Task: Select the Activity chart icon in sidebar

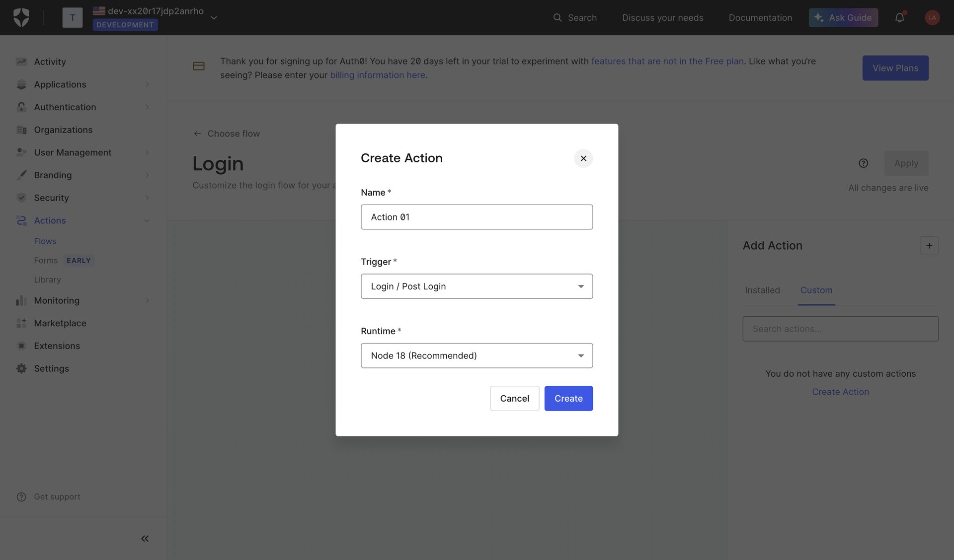Action: (x=21, y=61)
